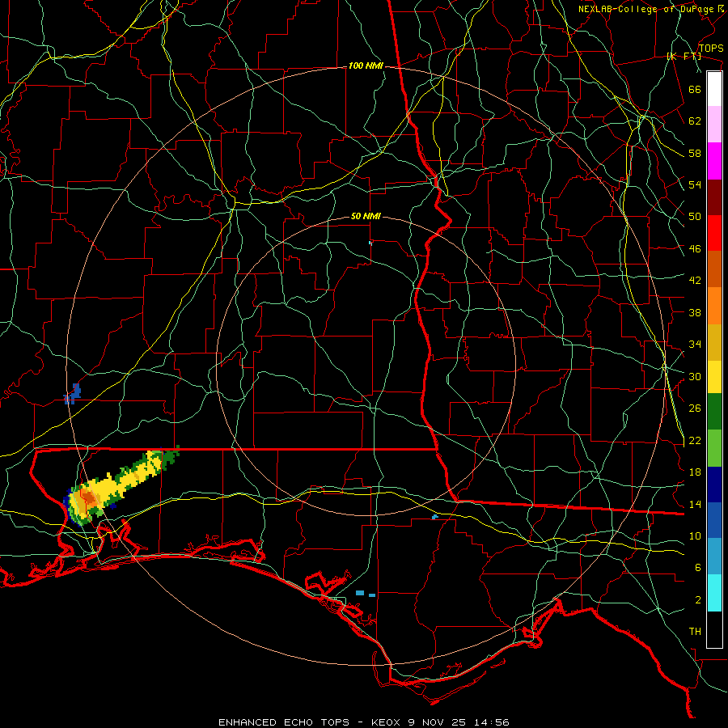Click the bright orange legend swatch
Image resolution: width=728 pixels, height=728 pixels.
pyautogui.click(x=714, y=306)
